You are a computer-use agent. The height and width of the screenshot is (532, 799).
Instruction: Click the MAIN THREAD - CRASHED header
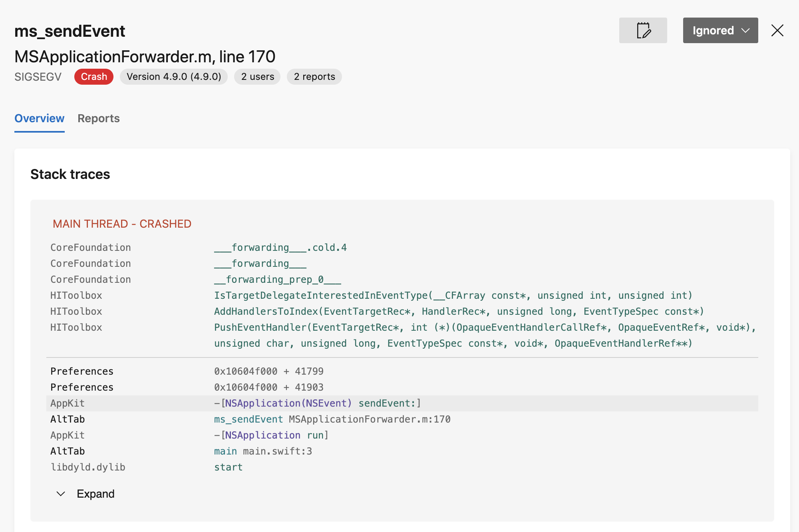[x=122, y=224]
